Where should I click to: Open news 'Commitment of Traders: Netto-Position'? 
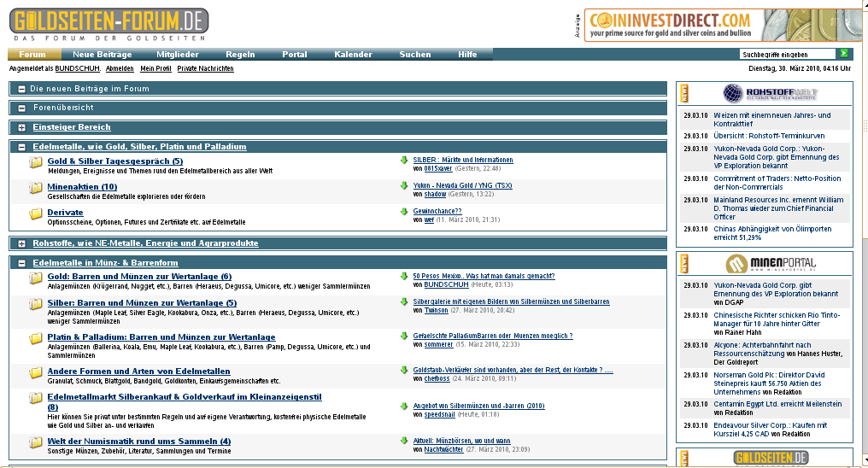pos(777,183)
